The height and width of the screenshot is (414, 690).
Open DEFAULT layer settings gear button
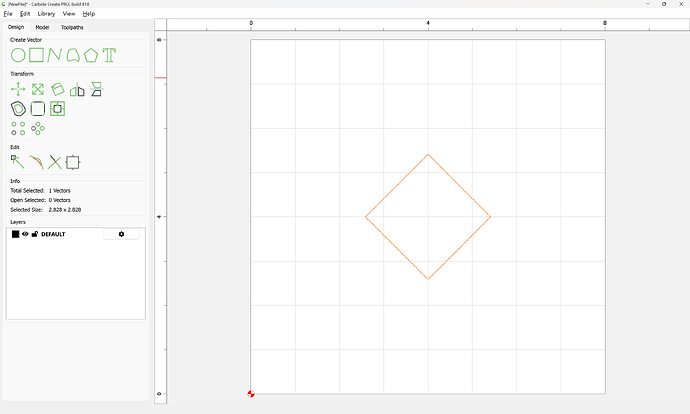tap(121, 234)
